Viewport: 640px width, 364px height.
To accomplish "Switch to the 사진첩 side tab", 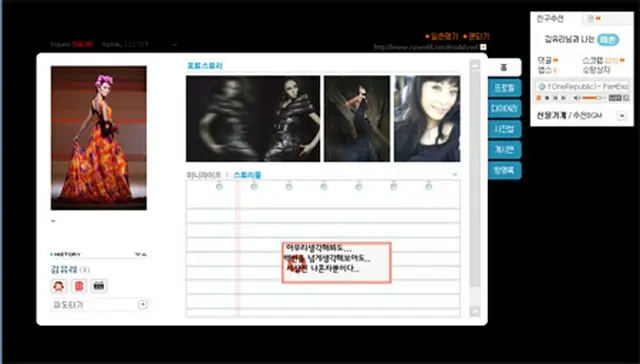I will point(504,129).
